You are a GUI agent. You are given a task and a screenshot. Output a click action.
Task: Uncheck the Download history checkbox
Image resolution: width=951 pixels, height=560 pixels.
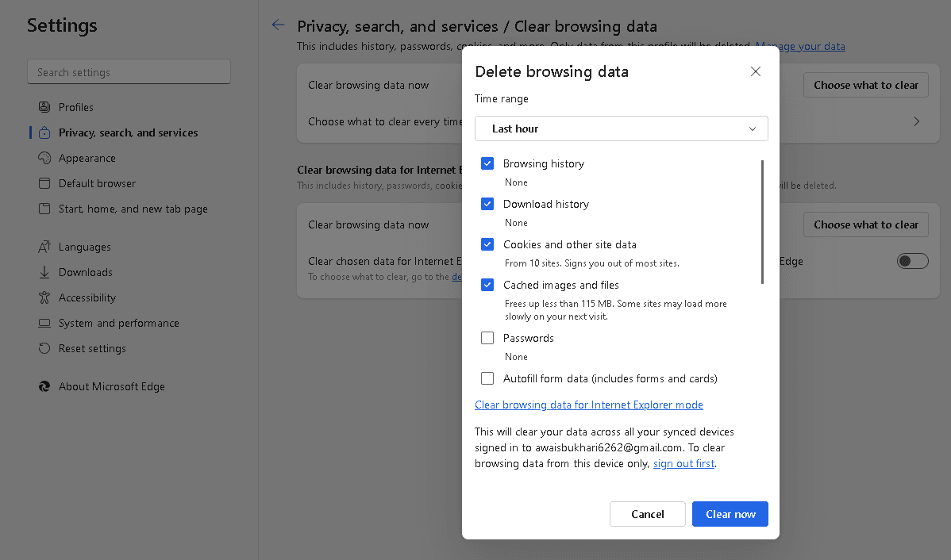pyautogui.click(x=487, y=204)
